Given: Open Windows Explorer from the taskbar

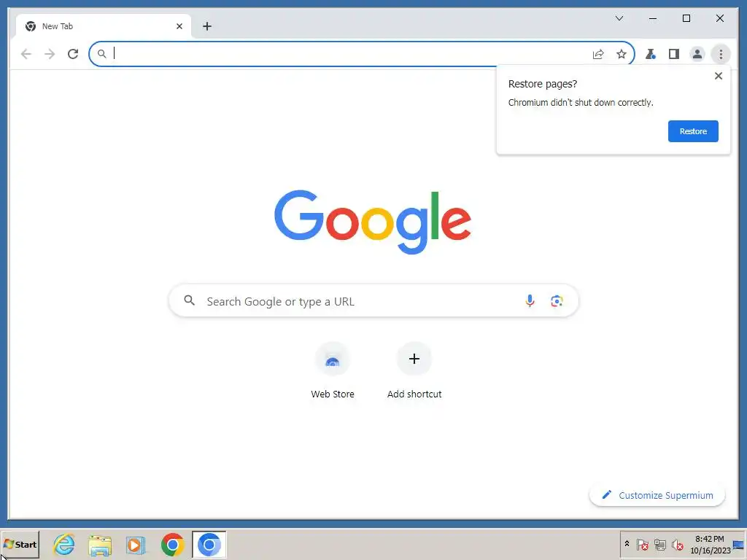Looking at the screenshot, I should [x=100, y=544].
